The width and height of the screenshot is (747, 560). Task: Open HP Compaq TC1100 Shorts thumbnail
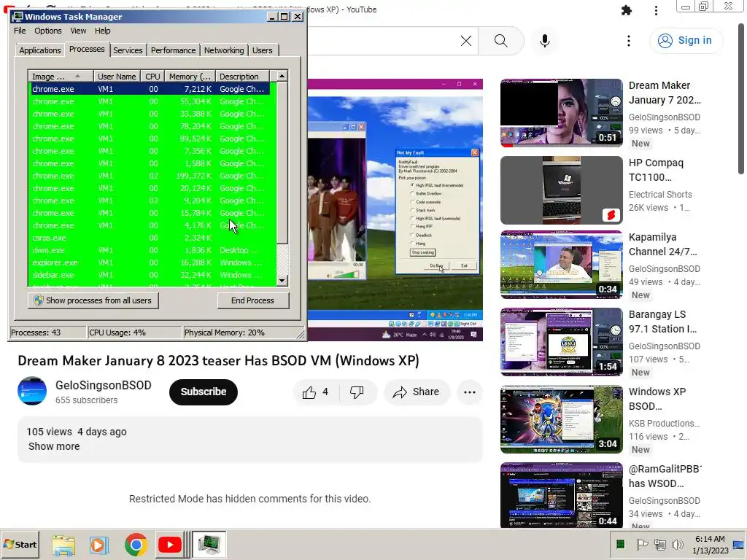click(x=561, y=190)
